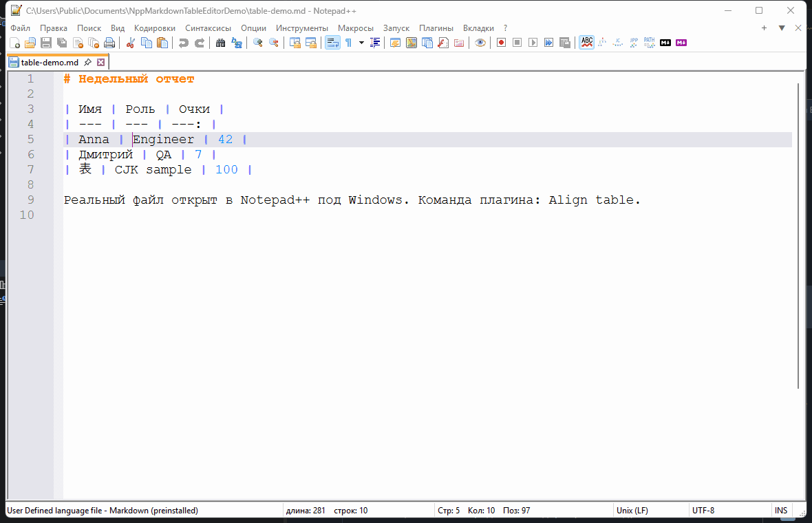
Task: Toggle word wrap toolbar button
Action: (x=332, y=43)
